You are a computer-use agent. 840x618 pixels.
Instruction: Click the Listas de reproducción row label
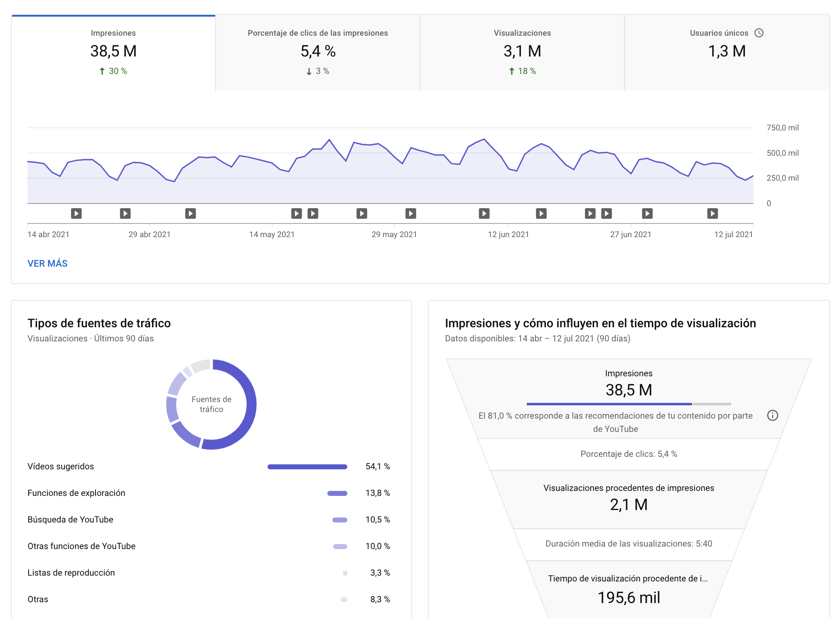tap(71, 573)
